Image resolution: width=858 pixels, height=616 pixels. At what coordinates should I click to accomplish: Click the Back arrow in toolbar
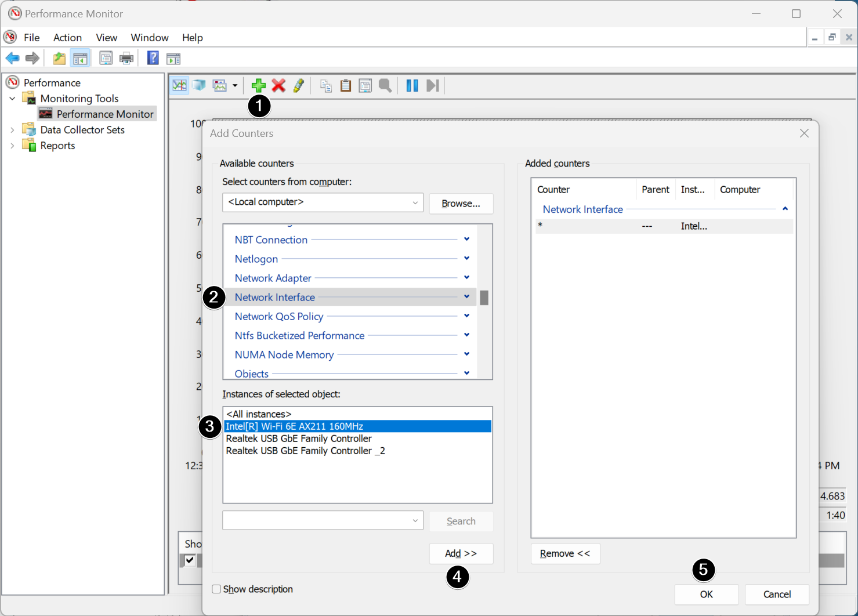(x=12, y=58)
